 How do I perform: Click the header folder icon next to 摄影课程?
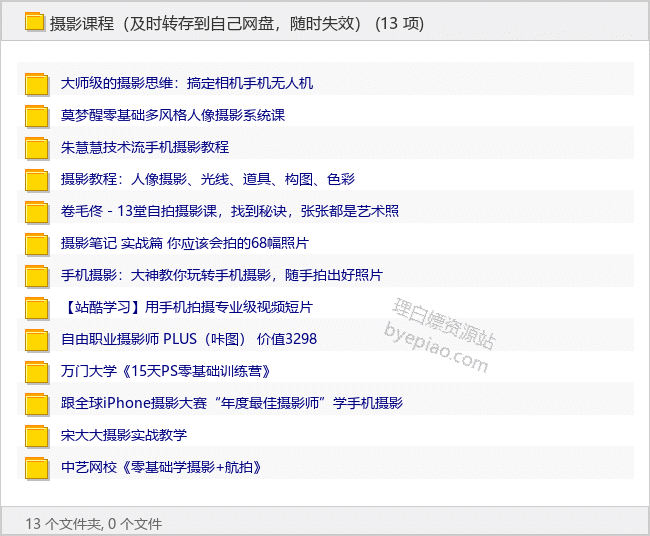click(x=34, y=22)
